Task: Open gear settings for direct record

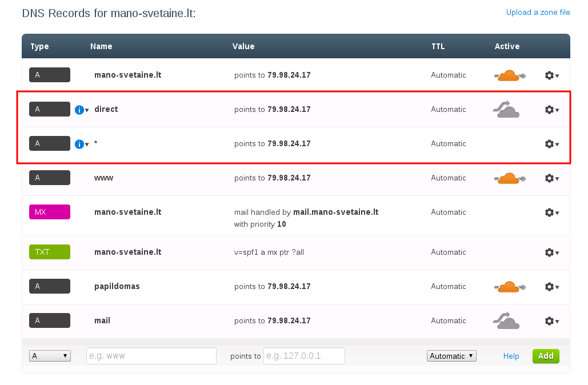Action: pos(551,110)
